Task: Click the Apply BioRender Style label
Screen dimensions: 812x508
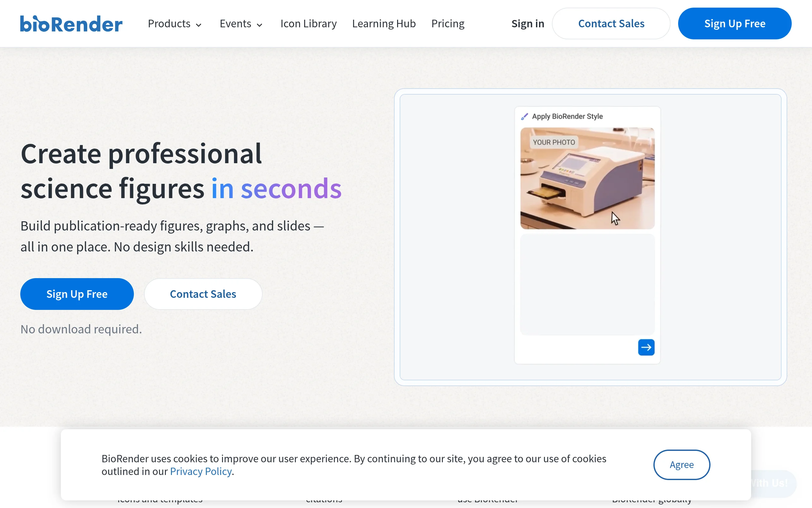Action: [567, 117]
